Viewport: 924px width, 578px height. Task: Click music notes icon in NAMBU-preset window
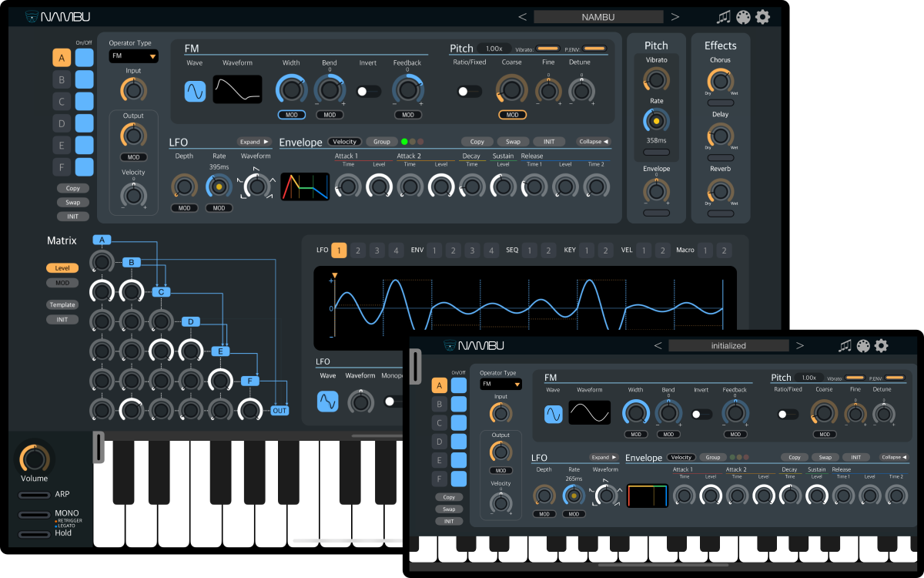tap(723, 17)
